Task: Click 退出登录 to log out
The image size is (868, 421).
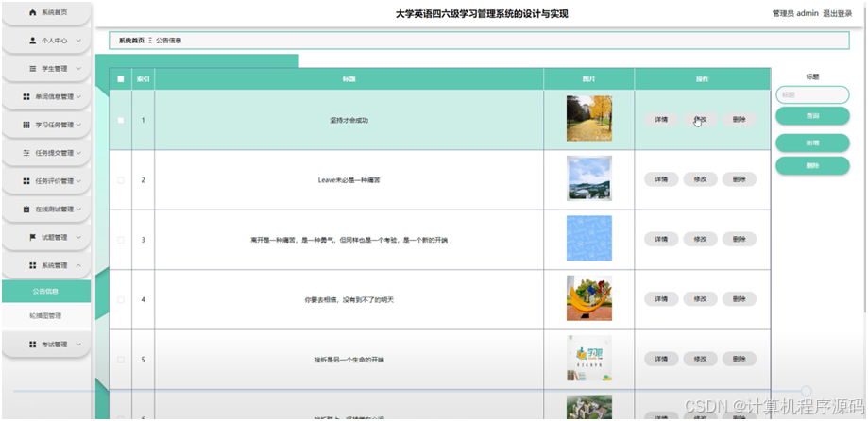Action: click(x=837, y=14)
